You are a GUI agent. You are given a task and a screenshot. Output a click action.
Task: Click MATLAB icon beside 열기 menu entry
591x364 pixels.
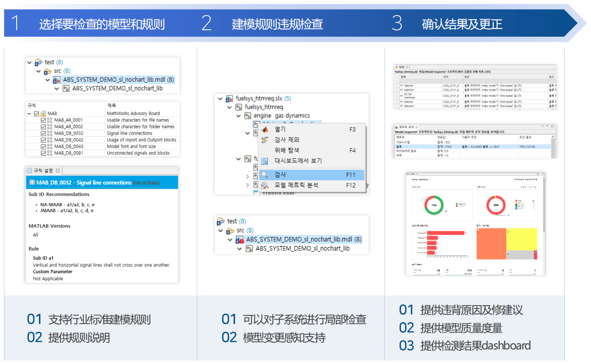[x=265, y=130]
